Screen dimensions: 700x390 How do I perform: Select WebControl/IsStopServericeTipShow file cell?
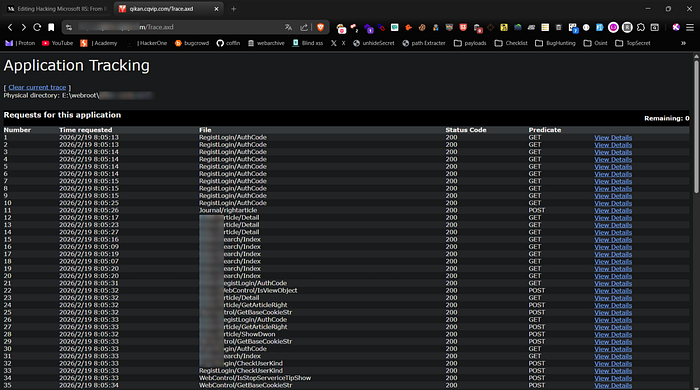click(x=255, y=378)
